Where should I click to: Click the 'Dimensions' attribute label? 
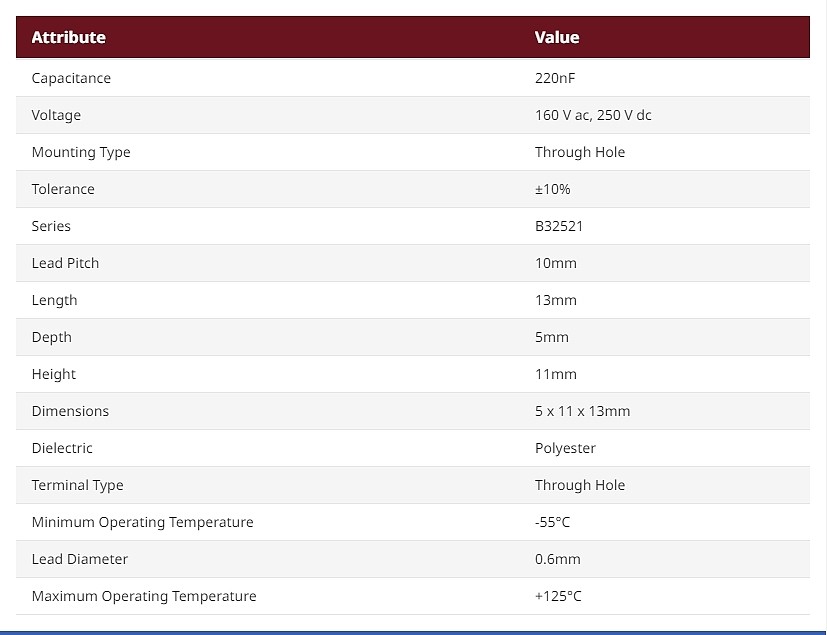coord(70,411)
